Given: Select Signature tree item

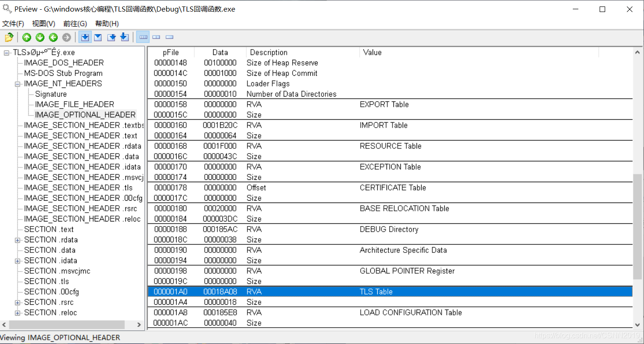Looking at the screenshot, I should pos(51,94).
